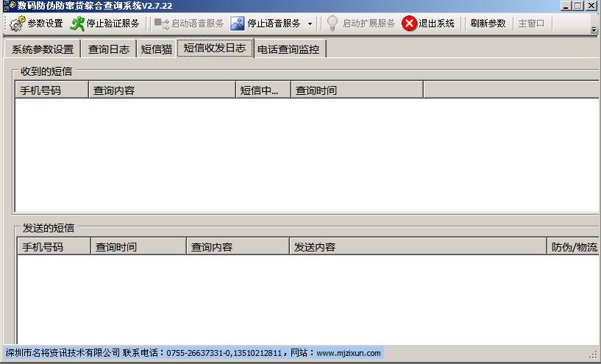
Task: Click the 参数设置 label
Action: 45,24
